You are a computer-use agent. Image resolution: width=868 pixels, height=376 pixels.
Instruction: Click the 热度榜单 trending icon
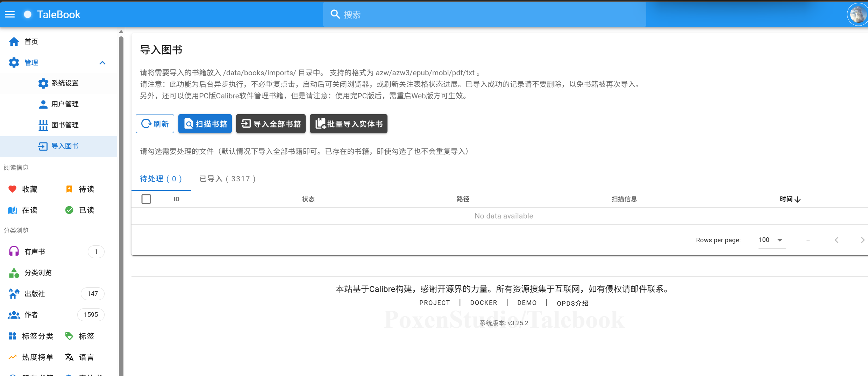[12, 357]
